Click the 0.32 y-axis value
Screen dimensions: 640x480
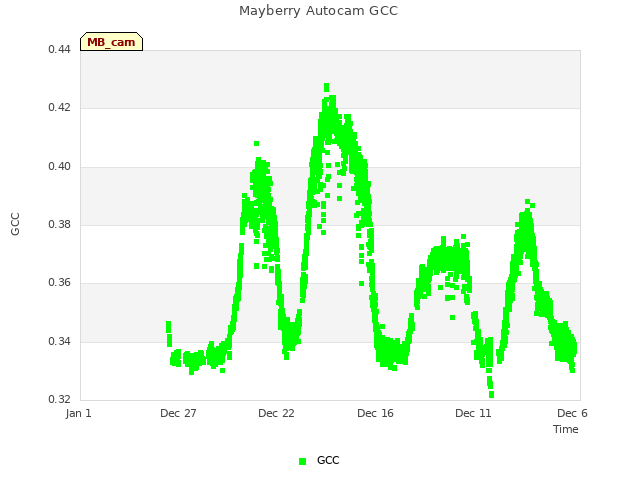59,399
